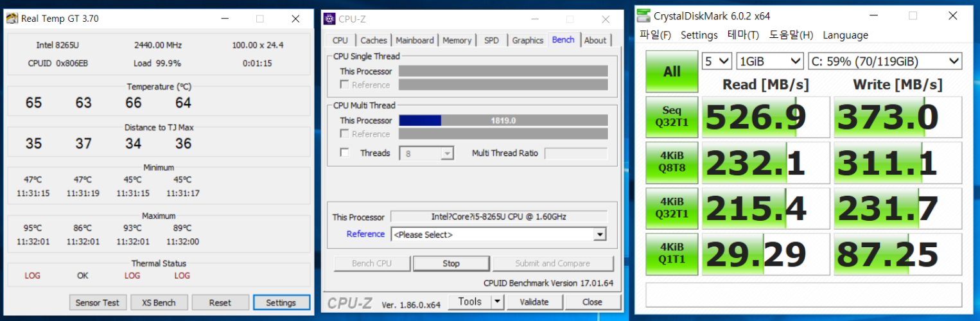The height and width of the screenshot is (321, 980).
Task: Open test count dropdown showing 5
Action: tap(717, 61)
